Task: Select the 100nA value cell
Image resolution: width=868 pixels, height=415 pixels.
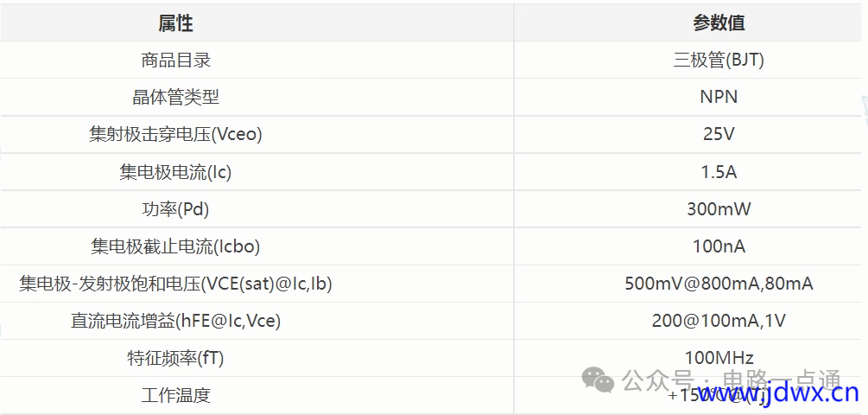Action: pos(719,246)
